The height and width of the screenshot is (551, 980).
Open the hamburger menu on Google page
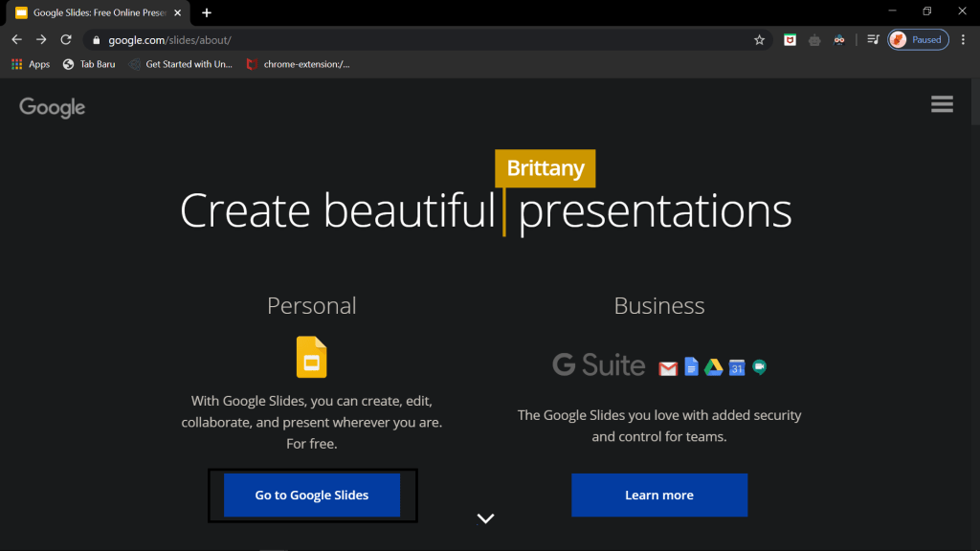coord(942,105)
